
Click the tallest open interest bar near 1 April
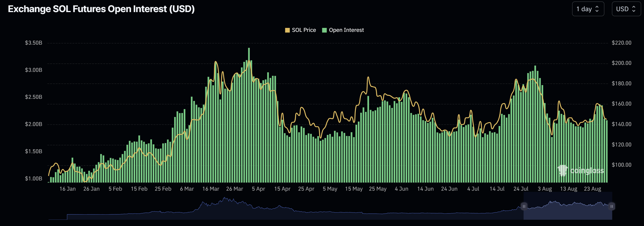pyautogui.click(x=249, y=115)
